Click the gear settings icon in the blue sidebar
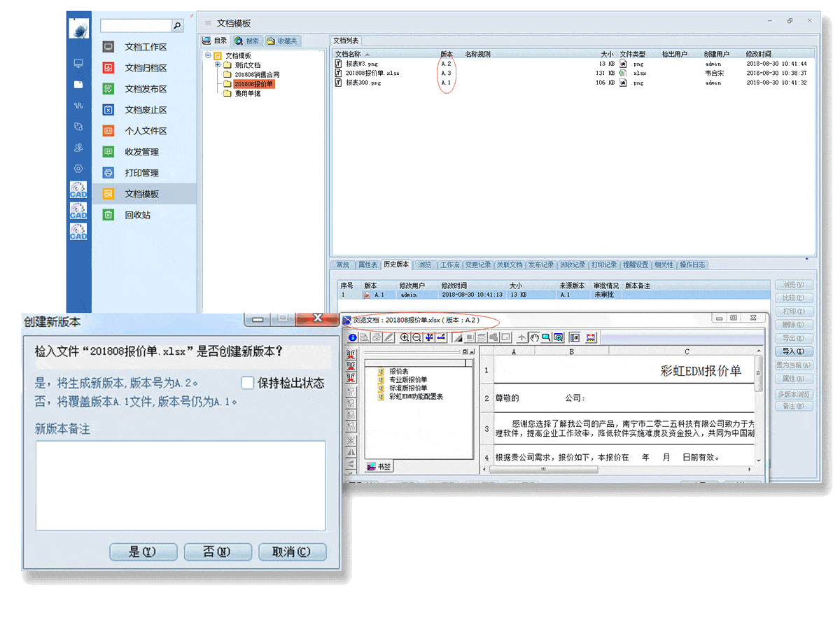This screenshot has width=840, height=625. (78, 169)
